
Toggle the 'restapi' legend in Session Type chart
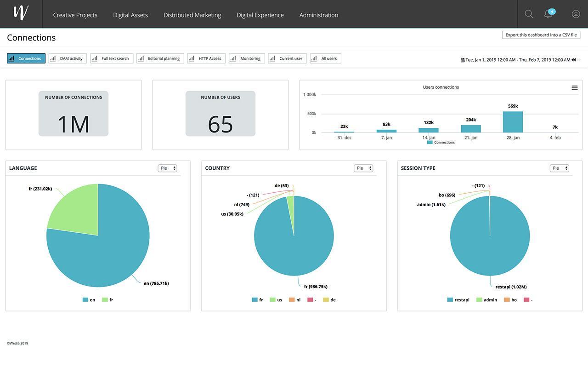[x=458, y=300]
